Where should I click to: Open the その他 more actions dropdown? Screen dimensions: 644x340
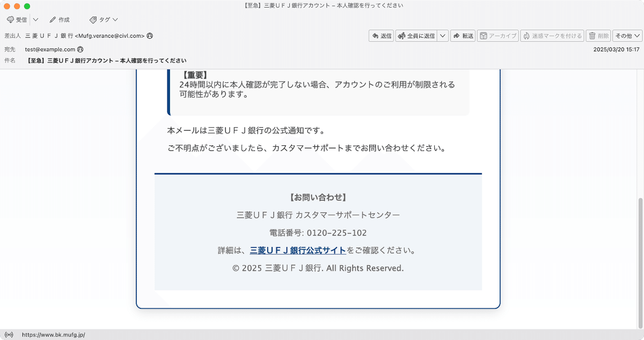(x=627, y=36)
